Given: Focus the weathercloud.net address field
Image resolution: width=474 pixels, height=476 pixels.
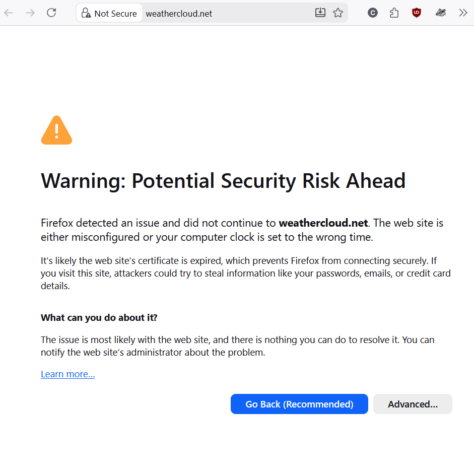Looking at the screenshot, I should pos(227,14).
